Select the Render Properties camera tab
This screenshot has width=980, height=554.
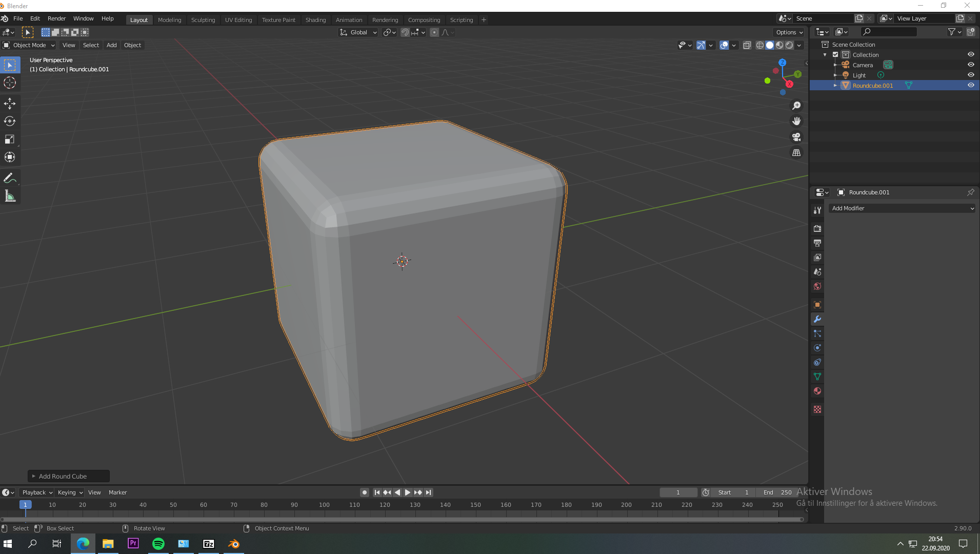coord(817,228)
